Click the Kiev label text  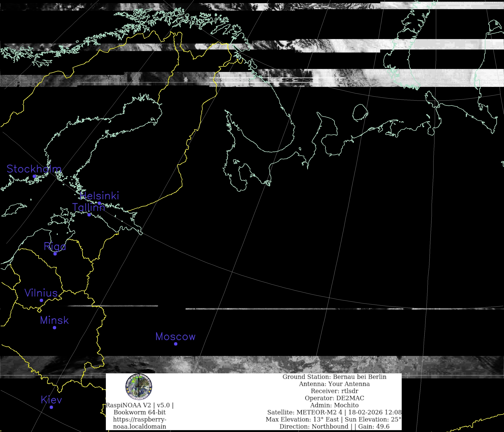click(51, 400)
